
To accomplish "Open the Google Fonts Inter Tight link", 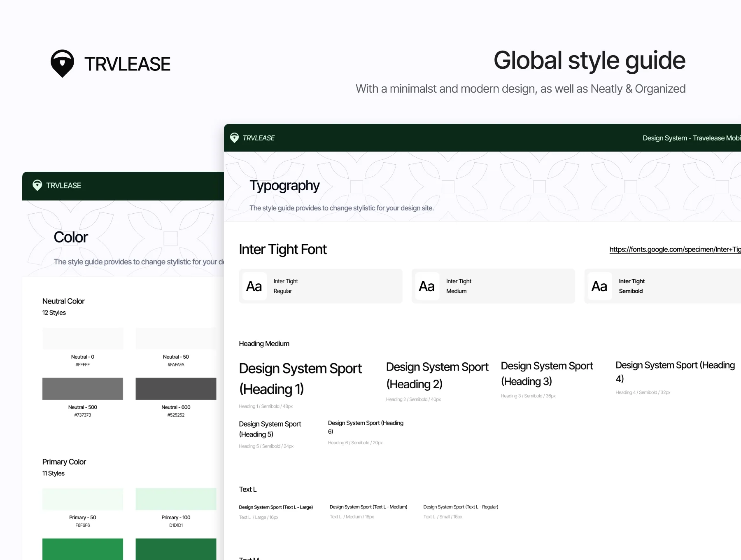I will point(675,250).
